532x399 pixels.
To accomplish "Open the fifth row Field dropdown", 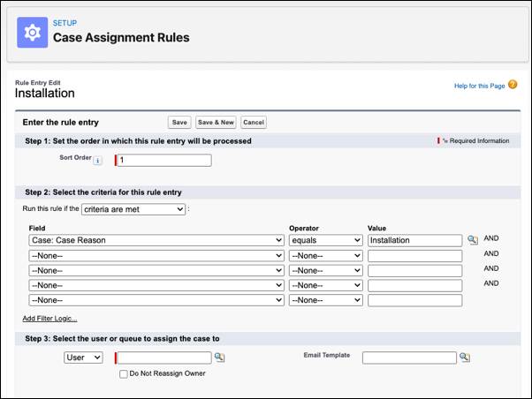I will (156, 300).
